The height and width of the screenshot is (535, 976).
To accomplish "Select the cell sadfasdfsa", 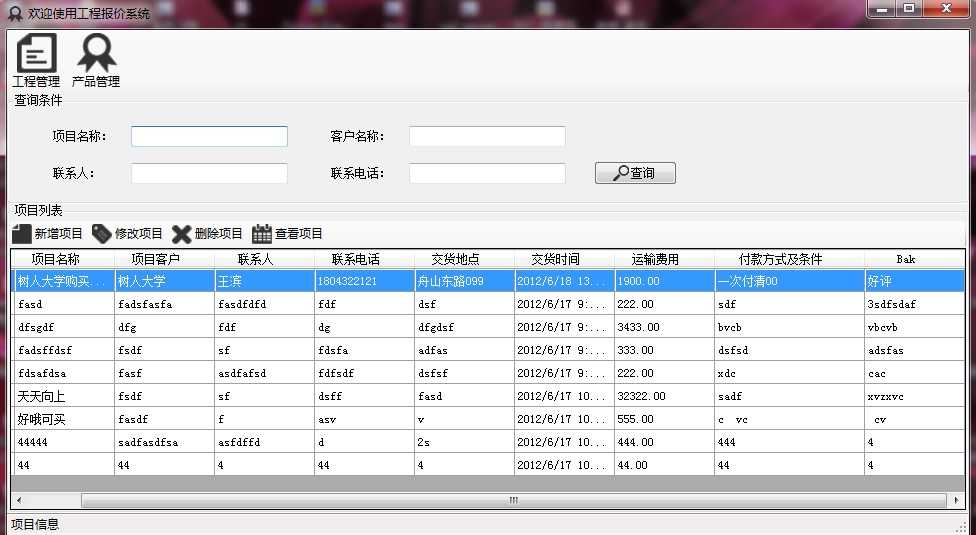I will (x=164, y=442).
